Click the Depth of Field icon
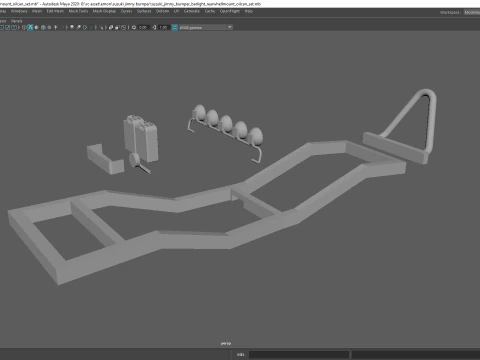Image resolution: width=480 pixels, height=360 pixels. [91, 27]
